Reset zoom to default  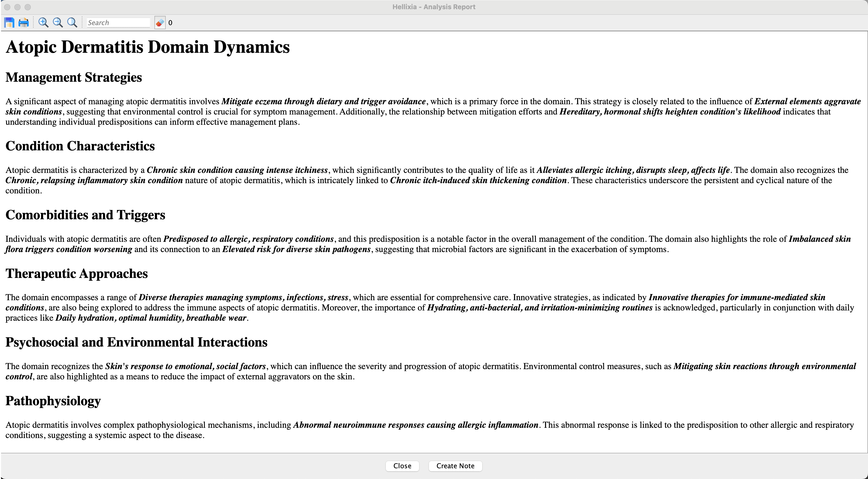point(72,23)
